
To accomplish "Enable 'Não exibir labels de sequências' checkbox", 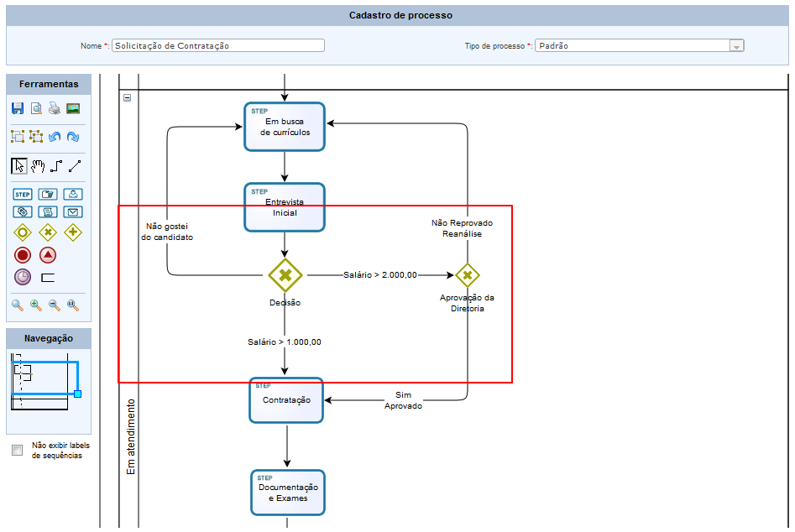I will [x=18, y=451].
